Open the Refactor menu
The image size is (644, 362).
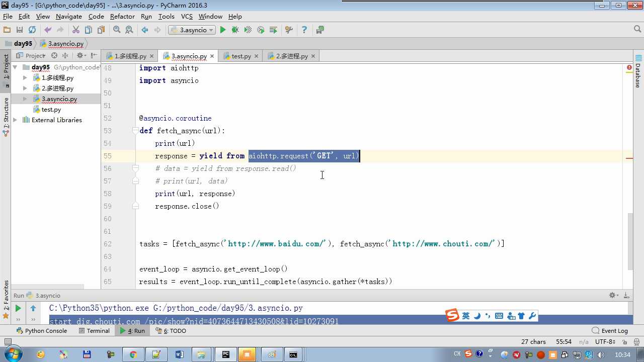pos(122,17)
